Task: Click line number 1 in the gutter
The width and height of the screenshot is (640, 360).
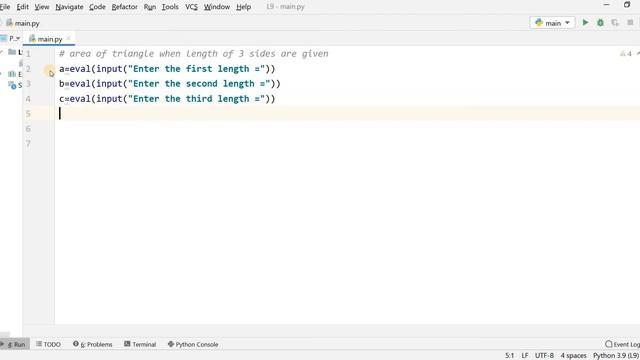Action: (28, 54)
